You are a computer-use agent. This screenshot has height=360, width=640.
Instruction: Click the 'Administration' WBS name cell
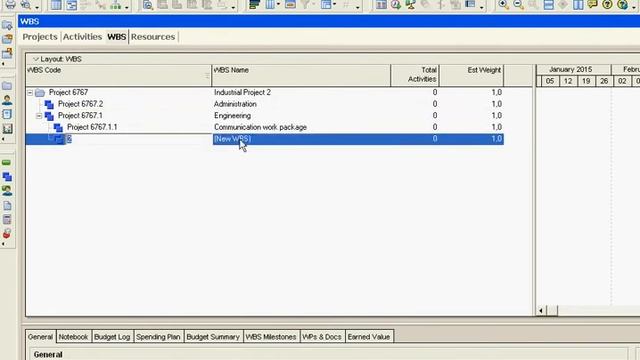pyautogui.click(x=301, y=104)
